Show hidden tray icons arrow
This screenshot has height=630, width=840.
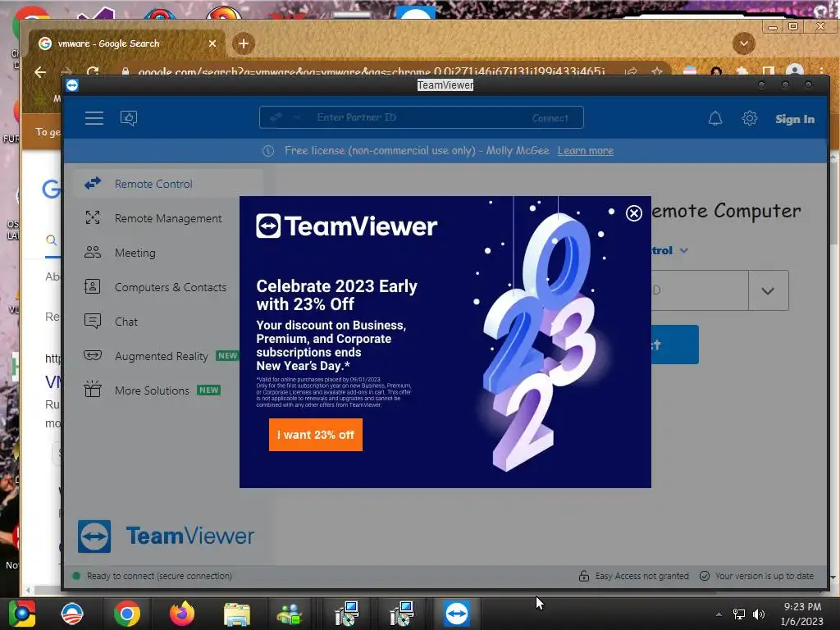coord(719,614)
